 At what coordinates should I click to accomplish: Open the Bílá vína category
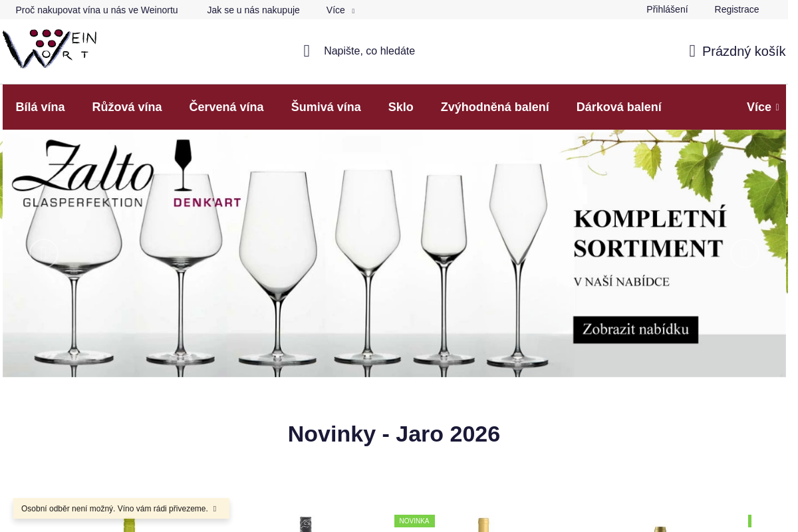[40, 106]
